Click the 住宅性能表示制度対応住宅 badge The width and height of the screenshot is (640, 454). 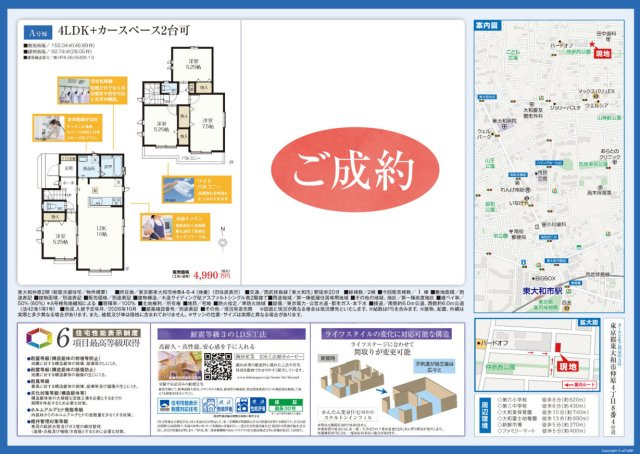[x=179, y=406]
